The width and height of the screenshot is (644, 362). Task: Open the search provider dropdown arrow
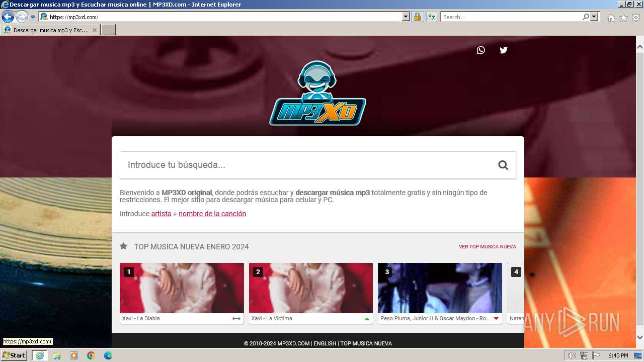click(594, 17)
